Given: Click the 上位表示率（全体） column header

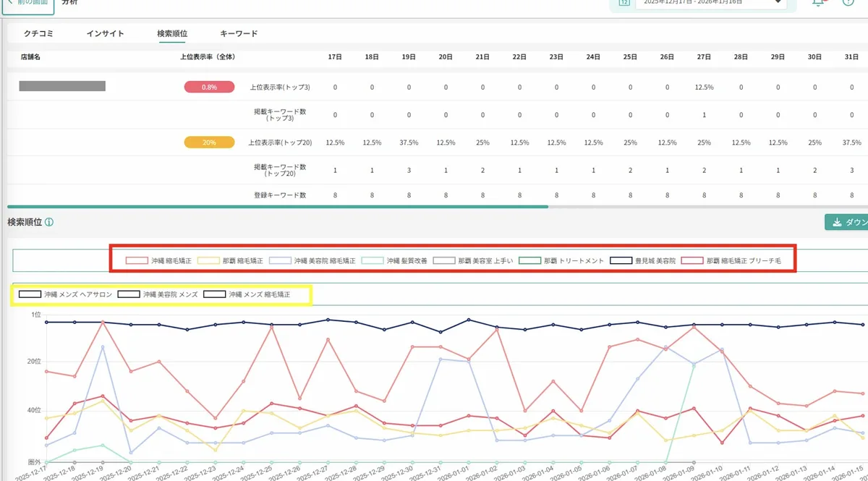Looking at the screenshot, I should [208, 56].
